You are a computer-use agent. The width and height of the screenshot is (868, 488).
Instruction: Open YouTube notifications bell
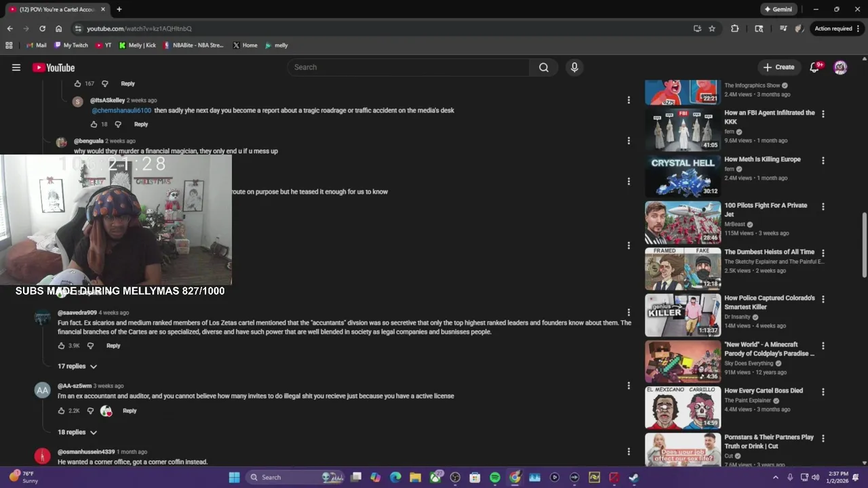click(x=815, y=67)
